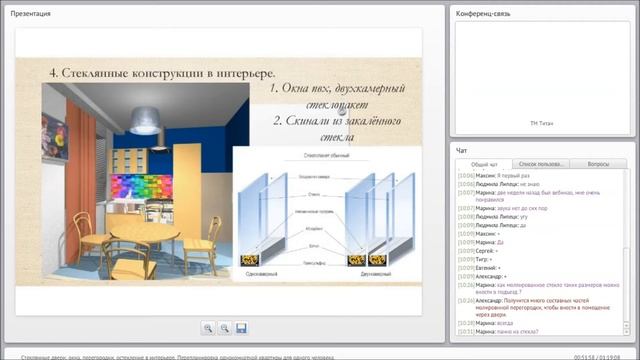Screen dimensions: 640x360
Task: Click the chat scrollbar up arrow above the bottom arrow
Action: tap(627, 325)
